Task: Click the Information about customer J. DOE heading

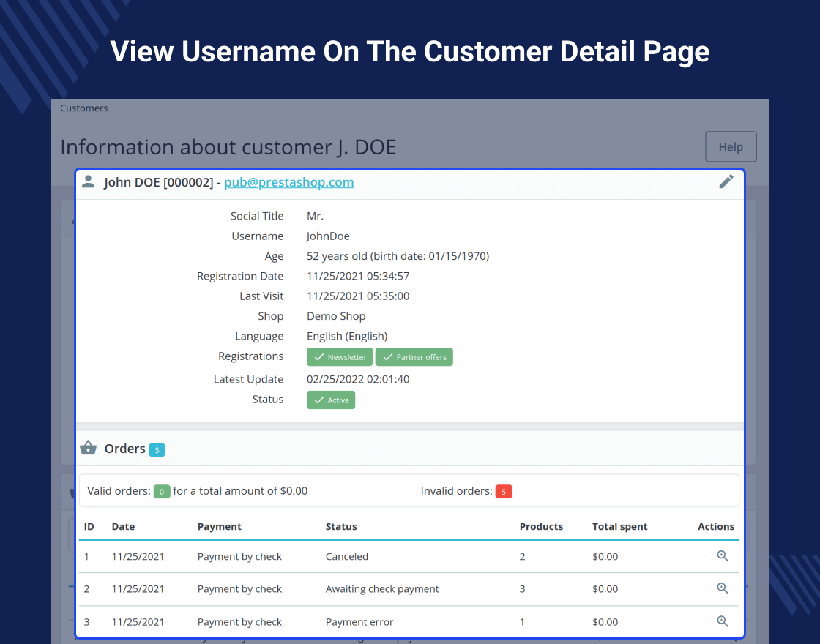Action: tap(228, 147)
